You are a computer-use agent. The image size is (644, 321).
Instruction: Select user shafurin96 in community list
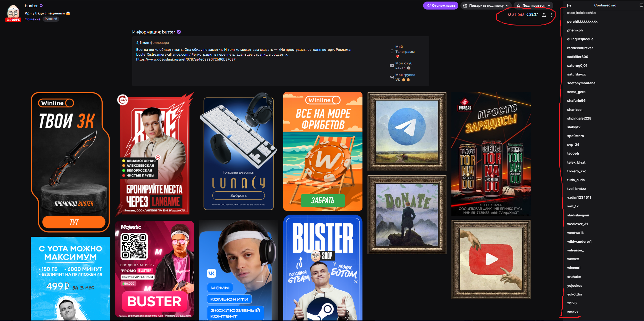[576, 100]
